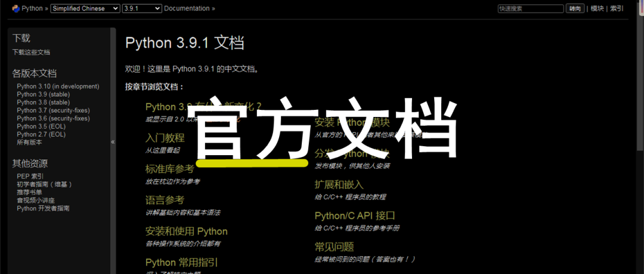The height and width of the screenshot is (274, 644).
Task: Click 各种操作系统的介绍都有 description text
Action: [183, 244]
